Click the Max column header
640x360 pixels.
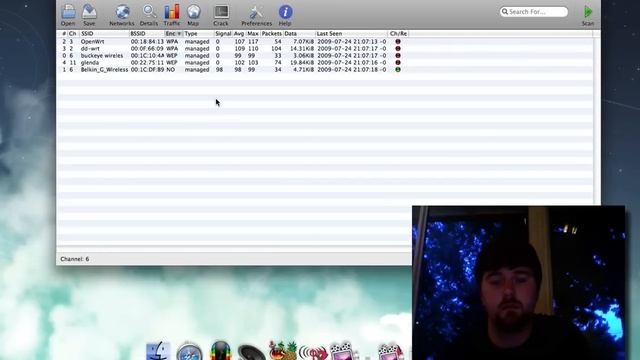pos(253,33)
